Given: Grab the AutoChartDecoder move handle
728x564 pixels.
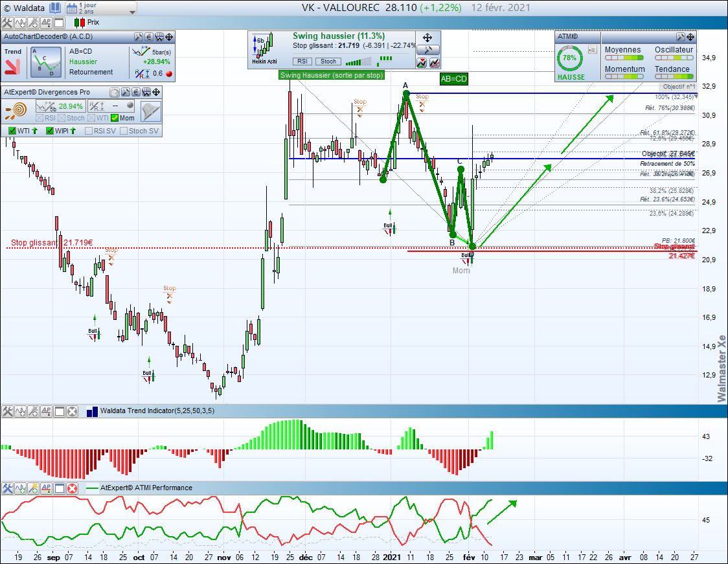Looking at the screenshot, I should 170,37.
